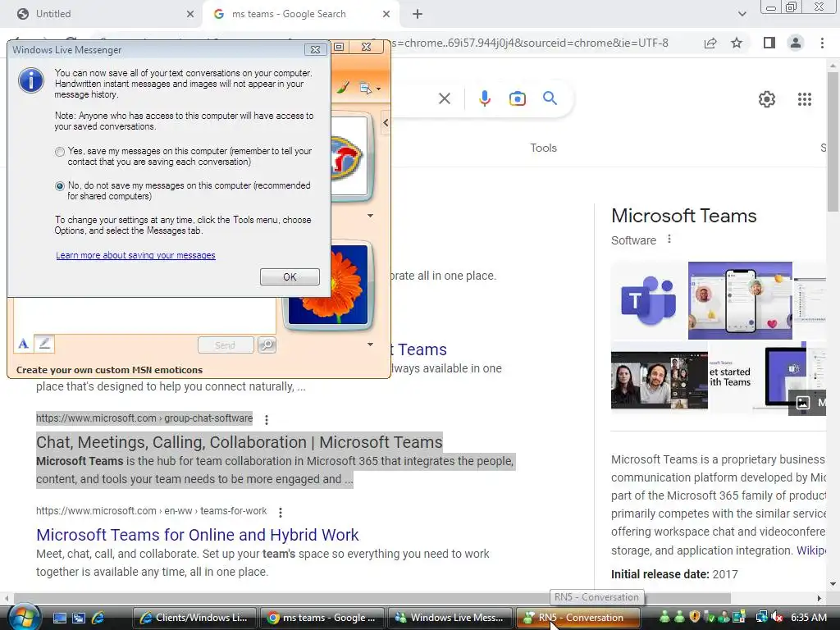
Task: Open 'Learn more about saving your messages' link
Action: pos(135,255)
